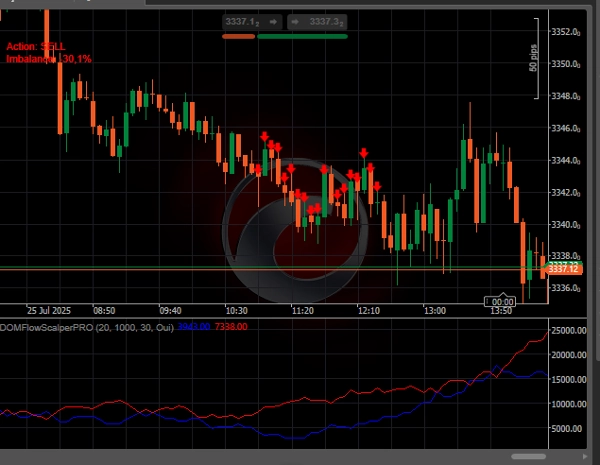Click the red indicator value 7338.00
This screenshot has height=465, width=600.
231,327
